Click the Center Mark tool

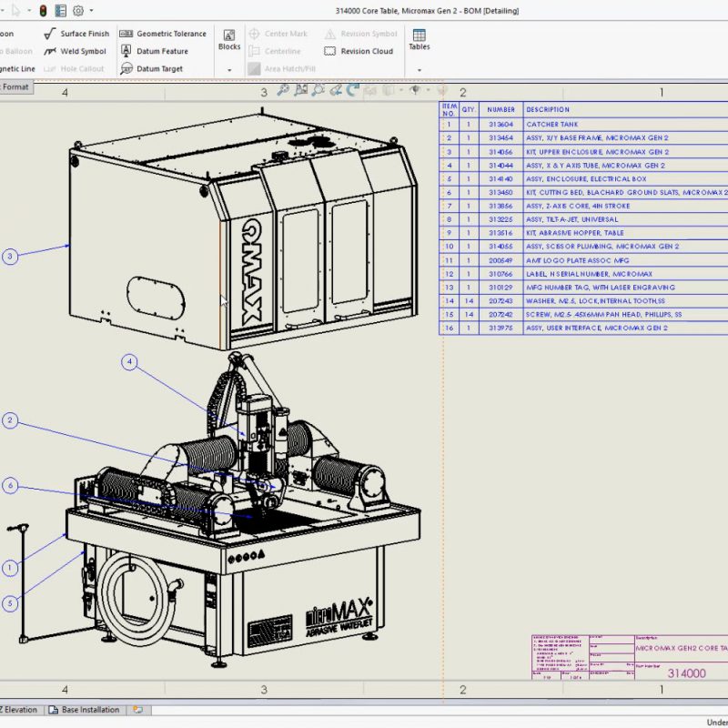click(278, 34)
